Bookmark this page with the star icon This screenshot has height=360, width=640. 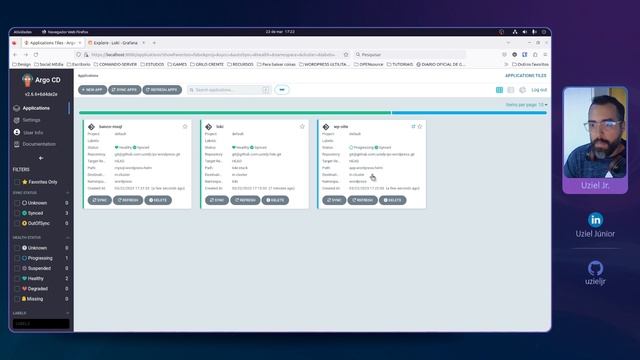[346, 54]
